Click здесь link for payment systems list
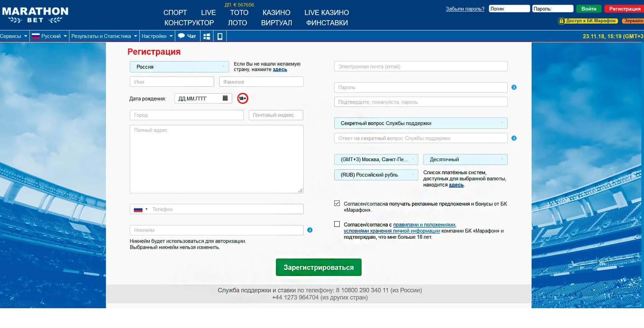Viewport: 644px width, 328px height. point(456,185)
